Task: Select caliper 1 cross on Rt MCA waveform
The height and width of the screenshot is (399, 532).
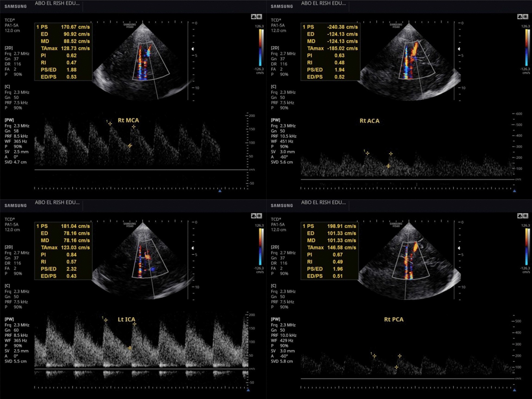Action: [x=110, y=124]
